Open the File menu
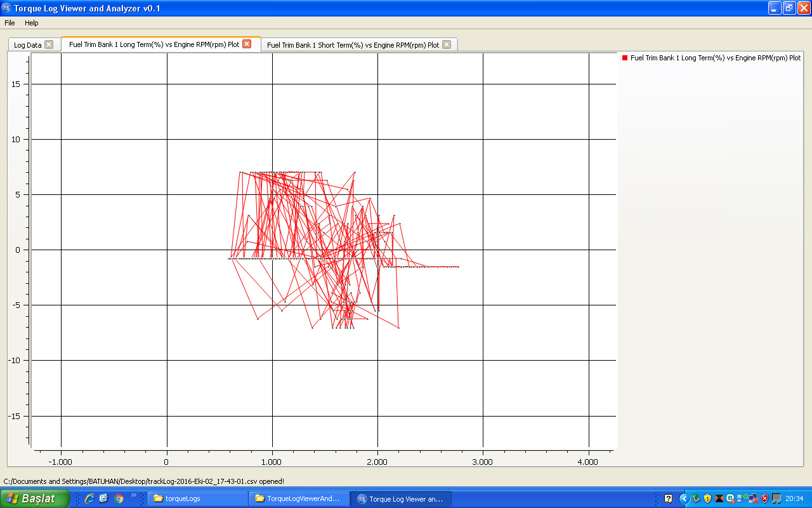This screenshot has height=508, width=812. pyautogui.click(x=10, y=23)
